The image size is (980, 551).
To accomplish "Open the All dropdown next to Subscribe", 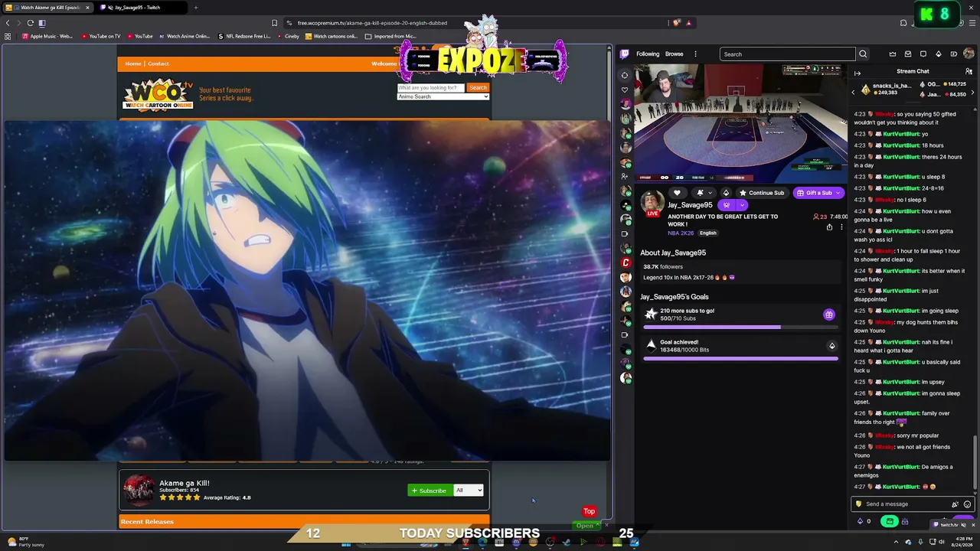I will pos(469,491).
